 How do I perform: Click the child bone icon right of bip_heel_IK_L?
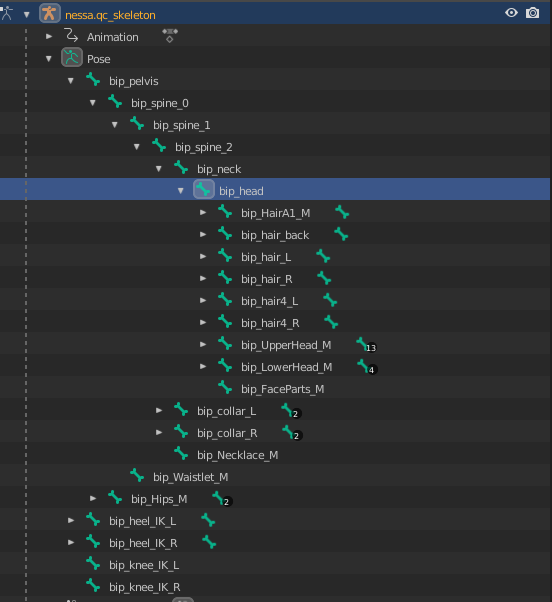[208, 520]
